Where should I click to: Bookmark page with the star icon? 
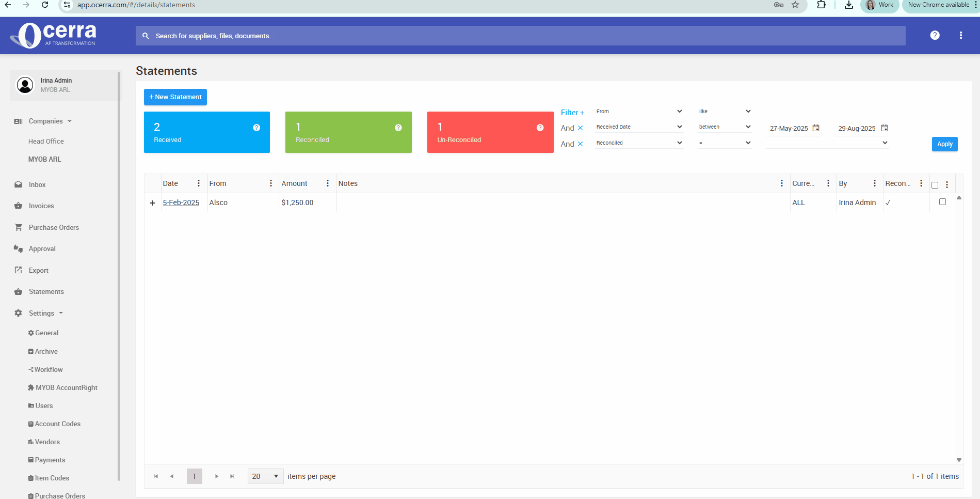795,5
